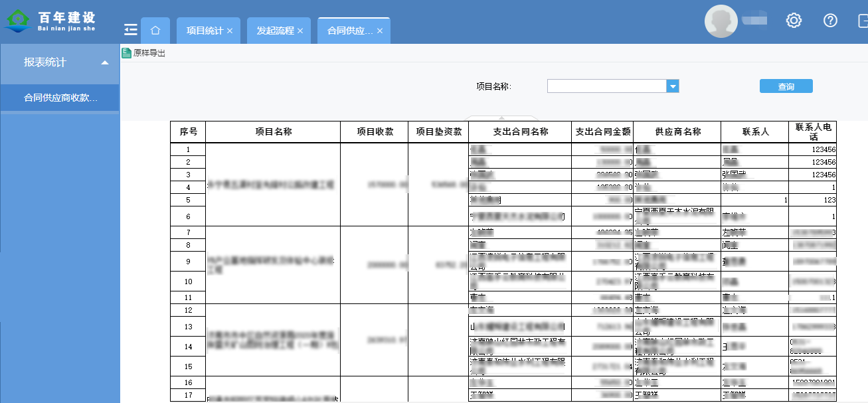The width and height of the screenshot is (868, 403).
Task: Click the user avatar picture
Action: tap(721, 21)
